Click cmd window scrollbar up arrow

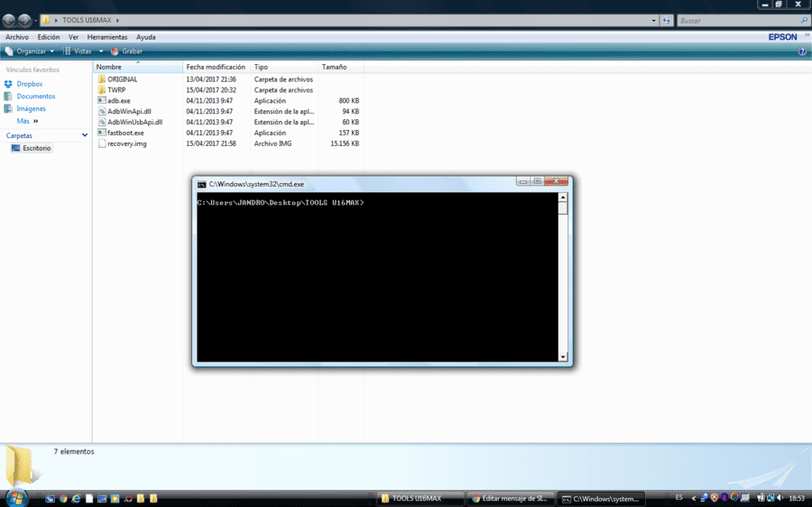click(563, 198)
